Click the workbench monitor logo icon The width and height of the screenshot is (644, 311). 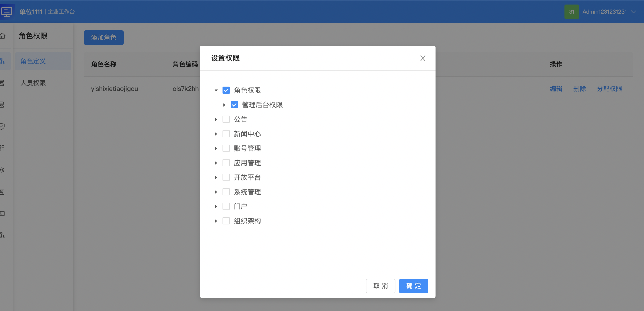point(7,12)
